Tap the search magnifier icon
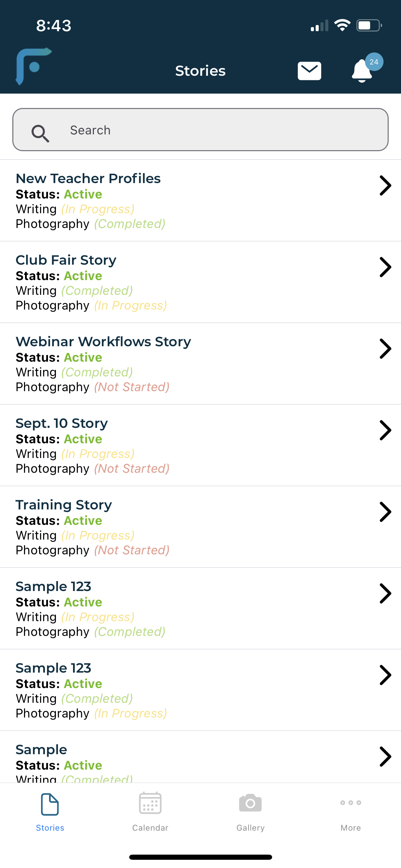Image resolution: width=401 pixels, height=868 pixels. (40, 133)
